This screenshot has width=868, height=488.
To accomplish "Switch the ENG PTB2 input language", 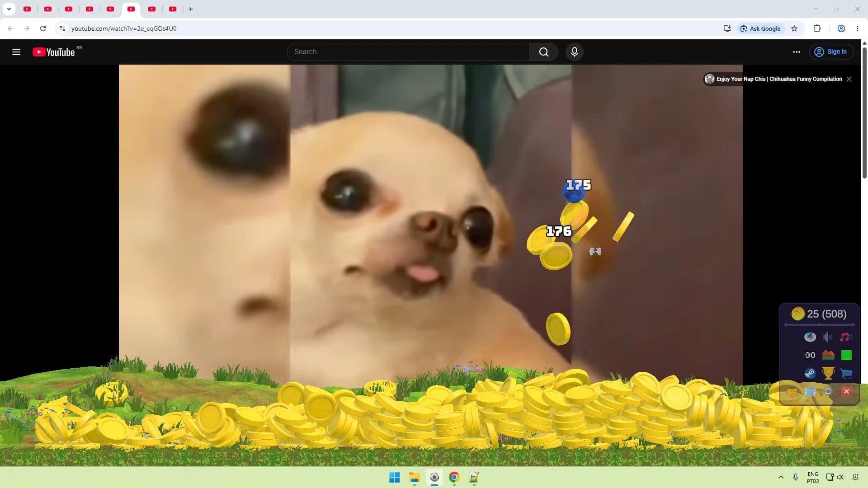I will point(813,477).
